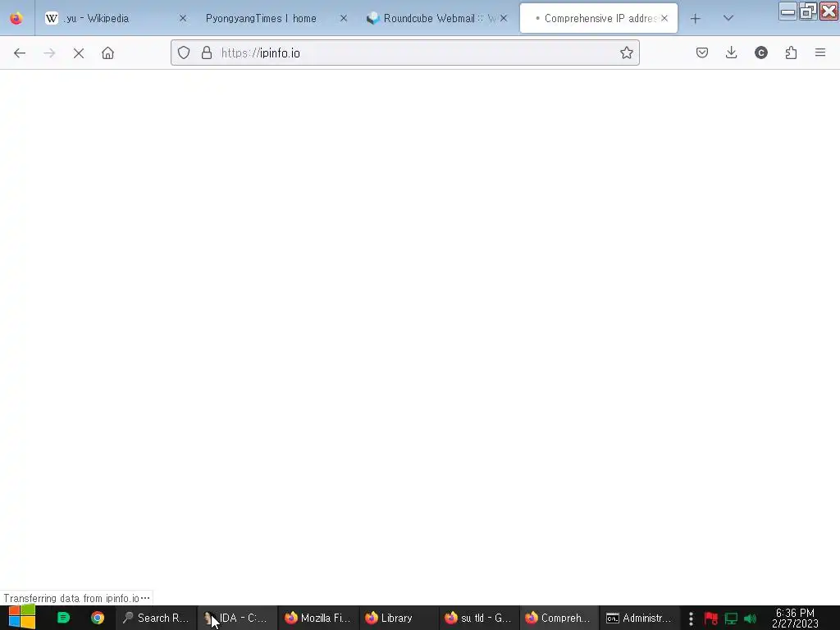
Task: Switch to Mozilla Firefox taskbar window
Action: (317, 618)
